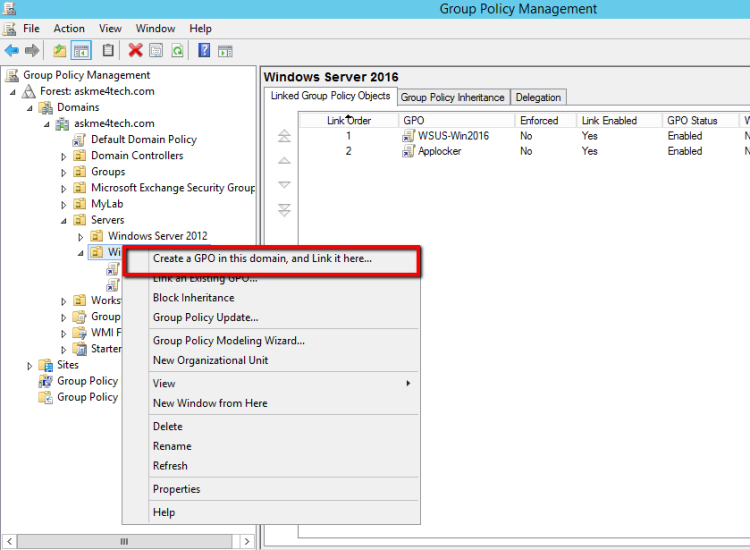The image size is (750, 550).
Task: Select Default Domain Policy in the tree
Action: tap(143, 140)
